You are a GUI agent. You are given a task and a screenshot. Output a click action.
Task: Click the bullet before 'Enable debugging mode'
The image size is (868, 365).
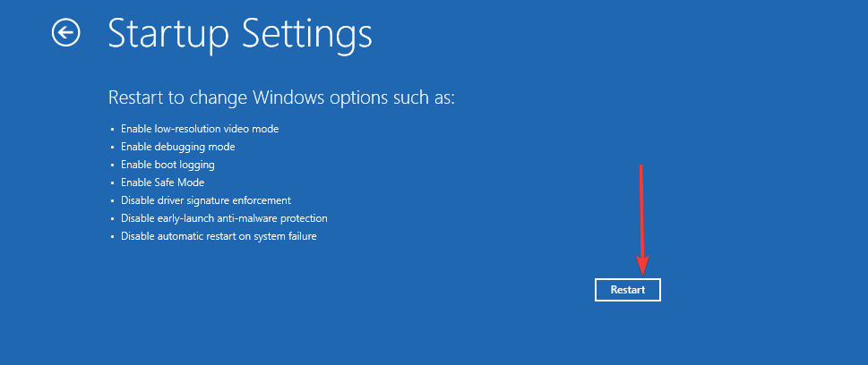tap(112, 148)
